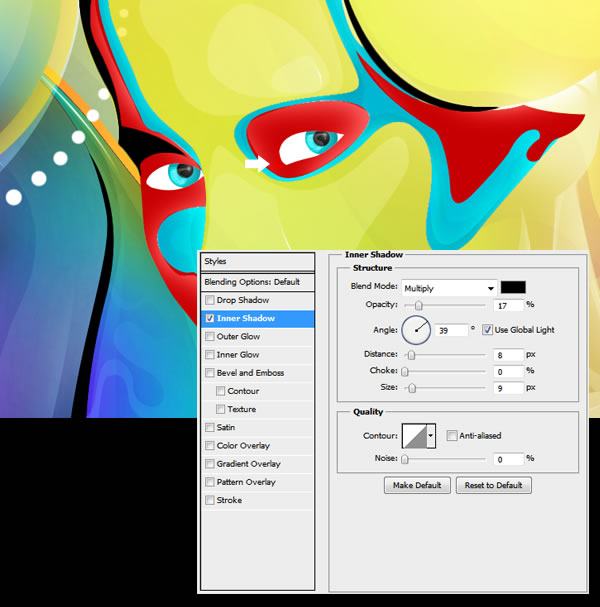
Task: Select the Outer Glow style label
Action: click(238, 336)
